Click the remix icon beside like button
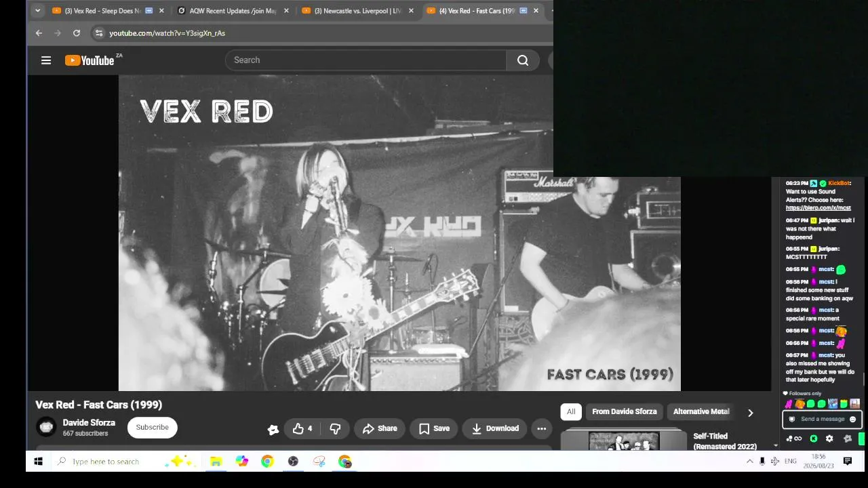Screen dimensions: 868x488 273,429
